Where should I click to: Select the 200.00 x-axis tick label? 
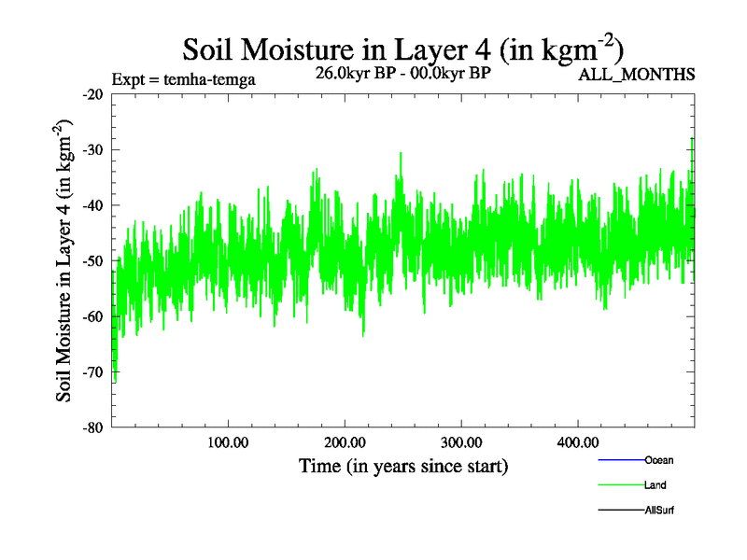[345, 441]
